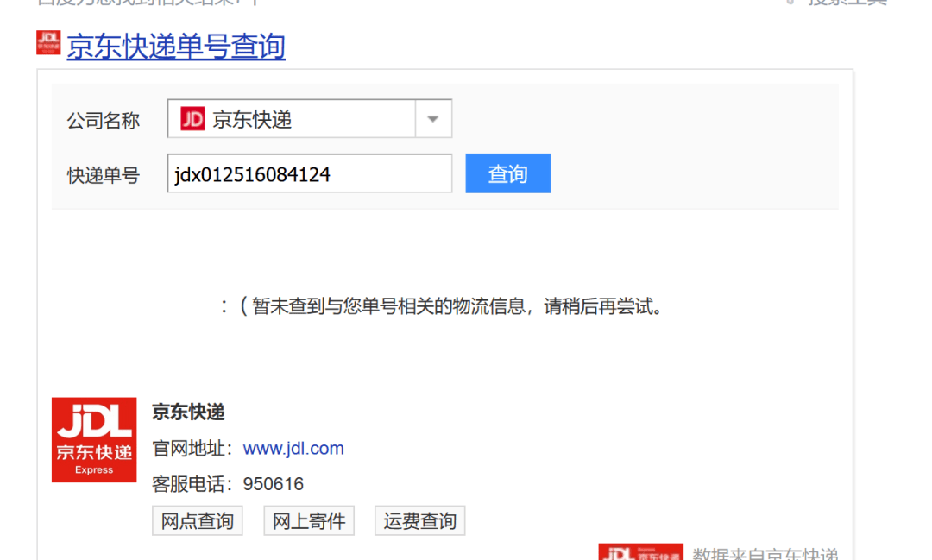Click the 客服电话 label text
The image size is (932, 560).
point(192,484)
